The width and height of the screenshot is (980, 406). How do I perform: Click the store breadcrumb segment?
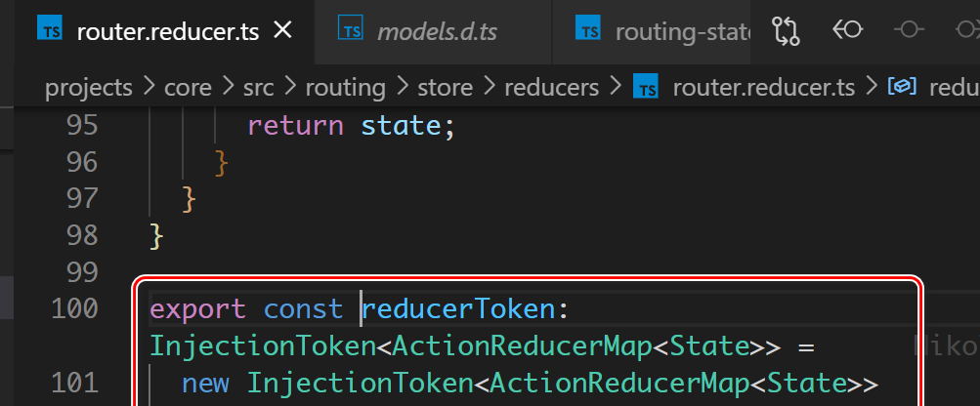pos(445,88)
